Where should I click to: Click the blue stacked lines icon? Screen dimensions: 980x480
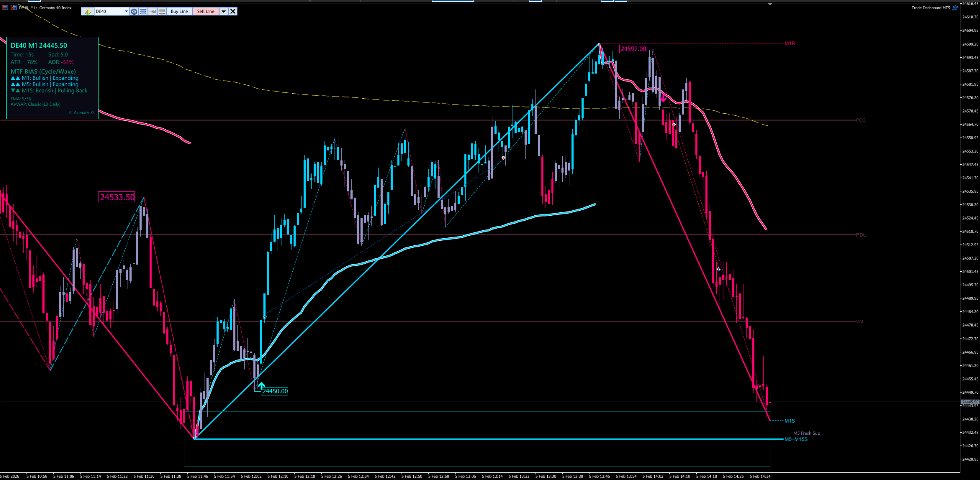pos(143,11)
